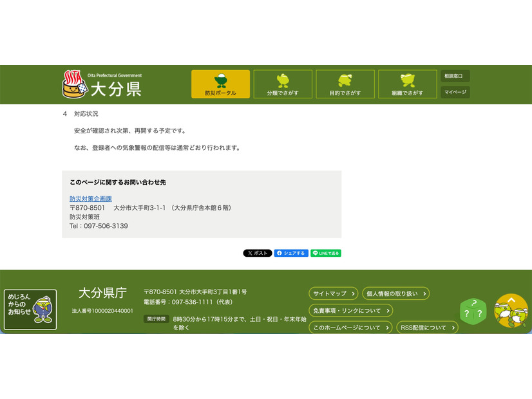Open the 組織でさがす menu

[x=408, y=84]
